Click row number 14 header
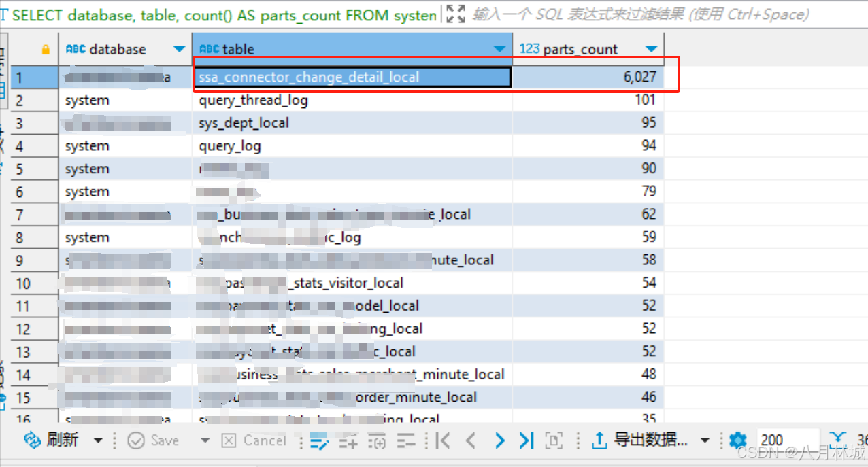868x467 pixels. click(35, 375)
